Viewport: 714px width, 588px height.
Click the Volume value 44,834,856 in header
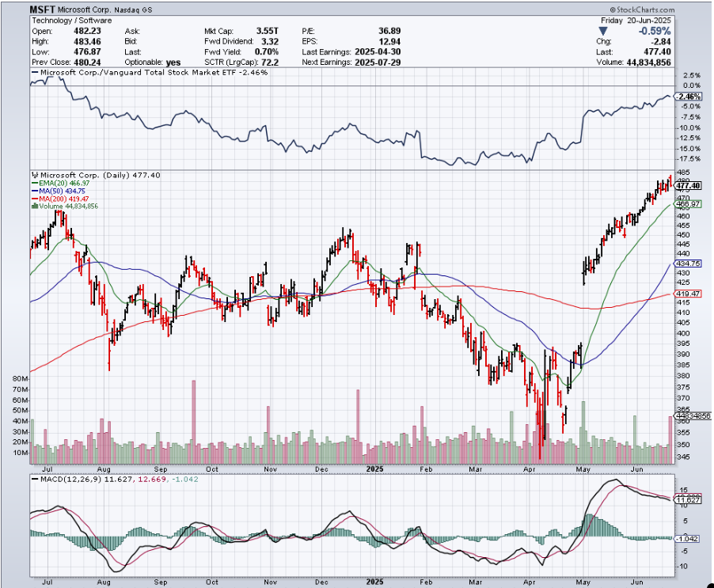648,63
